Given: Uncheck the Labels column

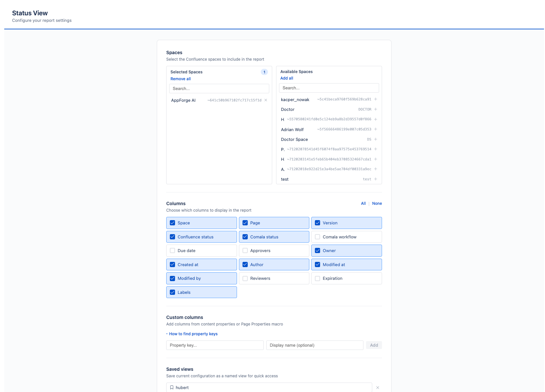Looking at the screenshot, I should click(172, 292).
